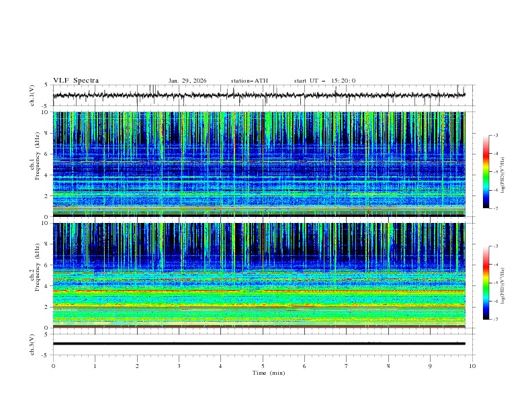Click the ch.3 voltage trace panel
532x411 pixels.
point(262,343)
